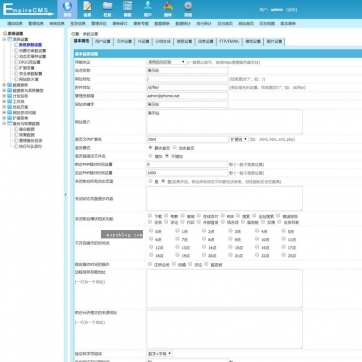The height and width of the screenshot is (362, 362).
Task: Click the Data Statistics (数据统计) shortcut link
Action: (x=183, y=24)
